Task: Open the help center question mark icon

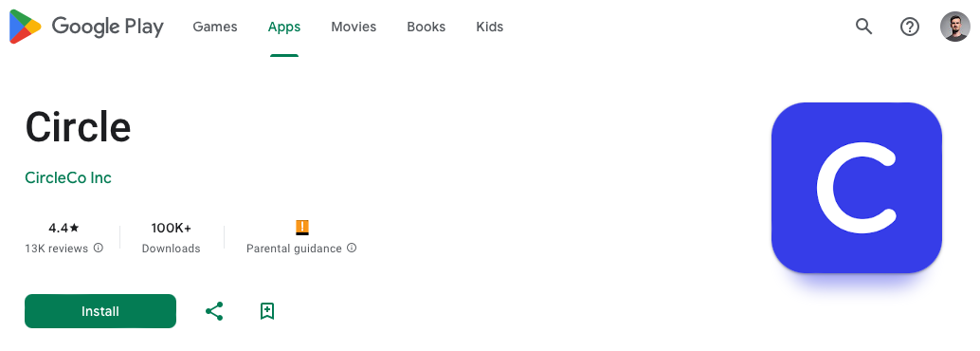Action: click(x=909, y=27)
